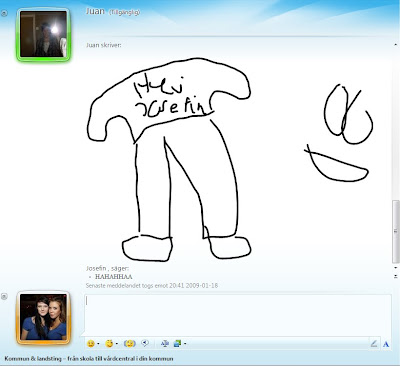
Task: Click Juan's display picture
Action: [x=43, y=34]
